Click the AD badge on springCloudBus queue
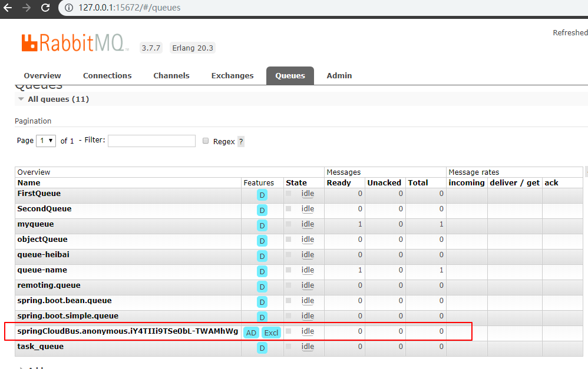 tap(251, 333)
